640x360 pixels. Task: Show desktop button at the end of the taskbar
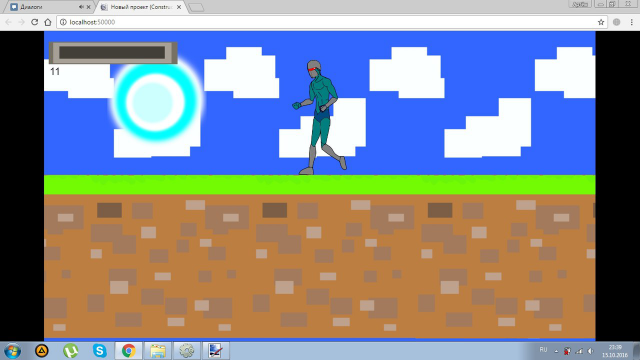coord(637,351)
